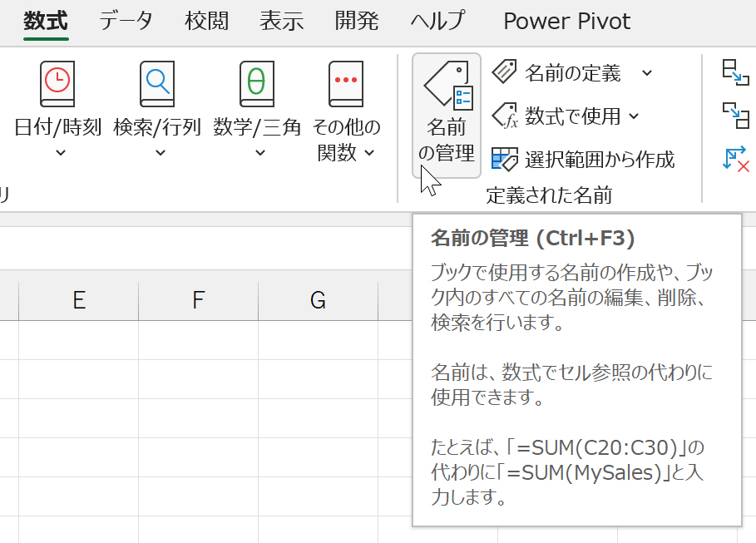Open the 校閲 ribbon tab

[x=206, y=21]
